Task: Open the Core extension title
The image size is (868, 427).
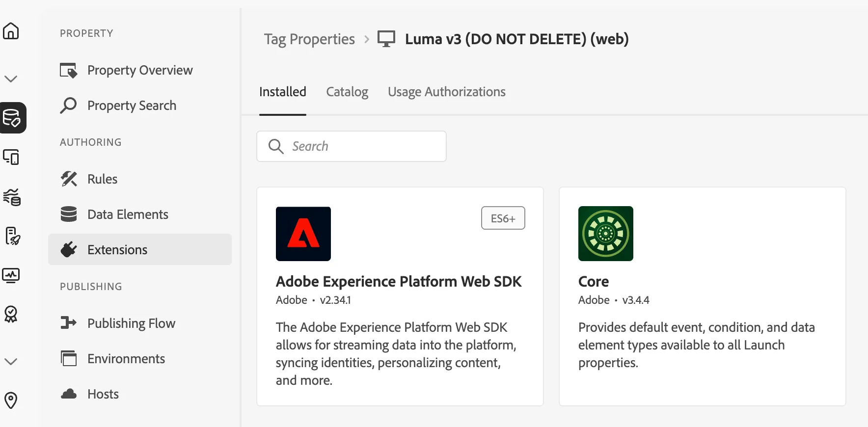Action: 594,281
